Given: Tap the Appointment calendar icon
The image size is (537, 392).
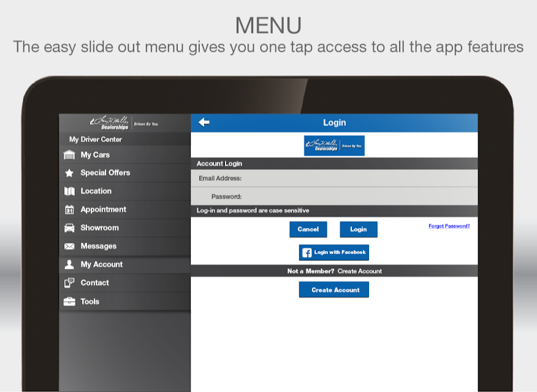Looking at the screenshot, I should pos(69,209).
